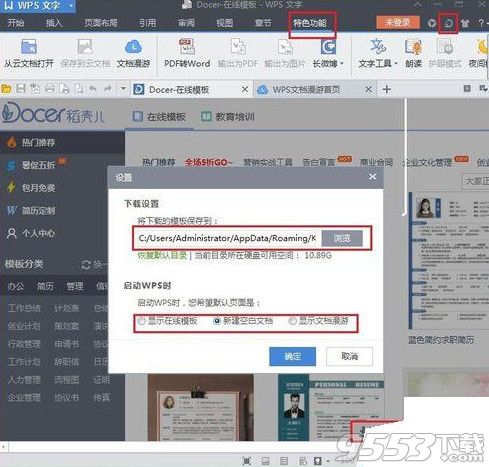Confirm settings with the 确定 button
This screenshot has height=467, width=489.
coord(292,356)
